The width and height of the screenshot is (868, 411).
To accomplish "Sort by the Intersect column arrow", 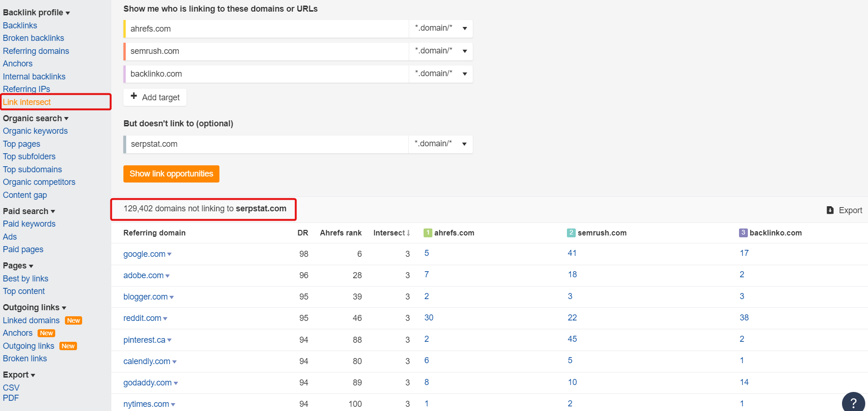I will pyautogui.click(x=408, y=233).
